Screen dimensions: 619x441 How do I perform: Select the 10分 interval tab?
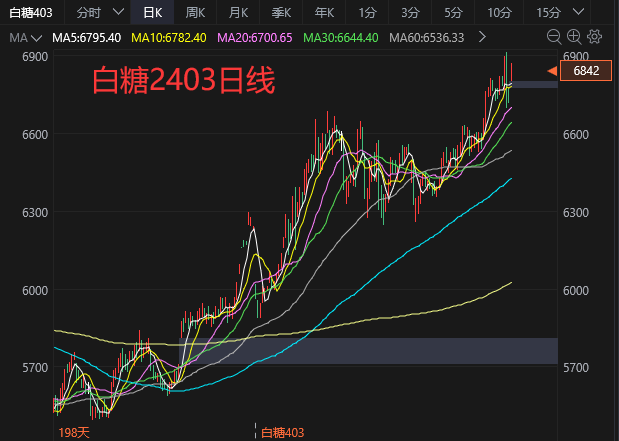[x=499, y=13]
